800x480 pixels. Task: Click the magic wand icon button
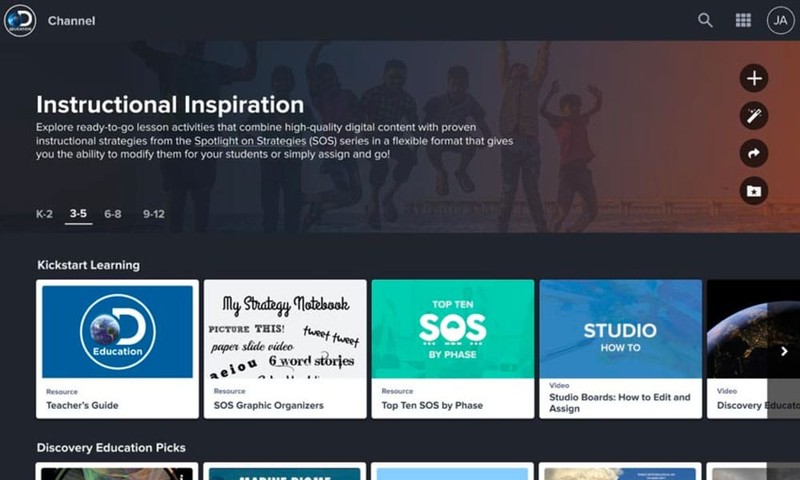point(754,116)
